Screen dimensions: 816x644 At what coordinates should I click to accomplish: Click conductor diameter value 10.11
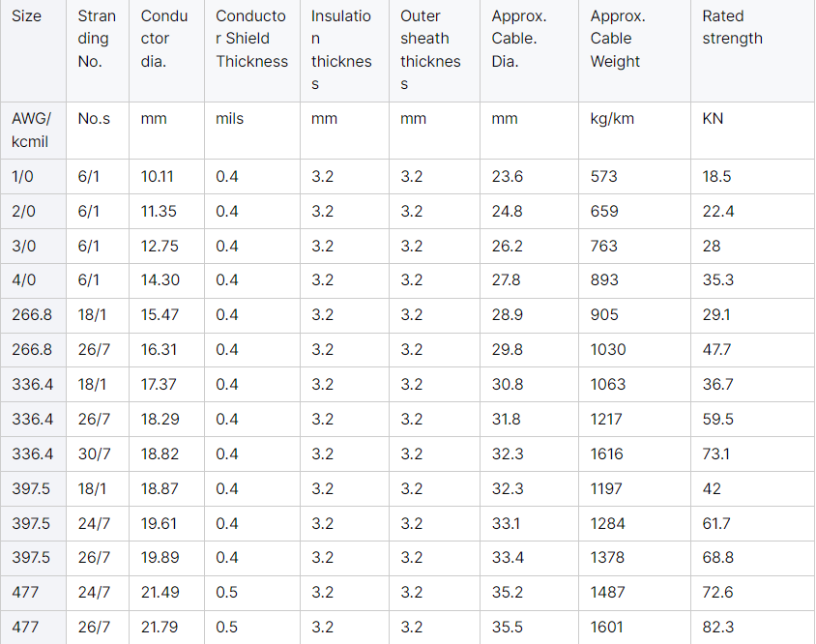click(158, 177)
